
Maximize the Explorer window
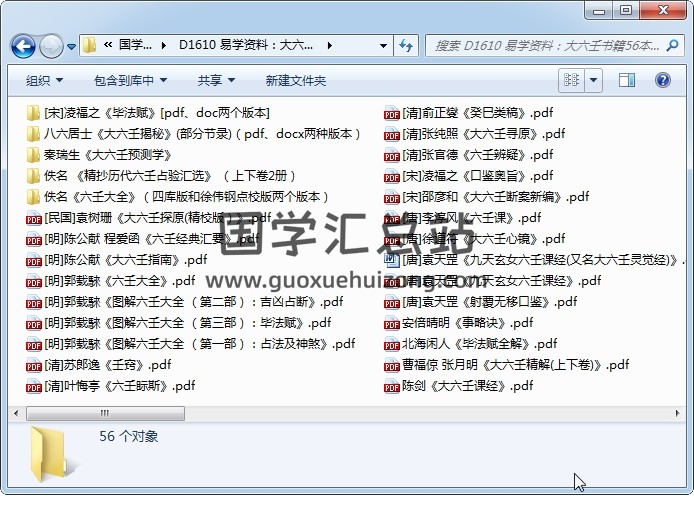pos(626,10)
